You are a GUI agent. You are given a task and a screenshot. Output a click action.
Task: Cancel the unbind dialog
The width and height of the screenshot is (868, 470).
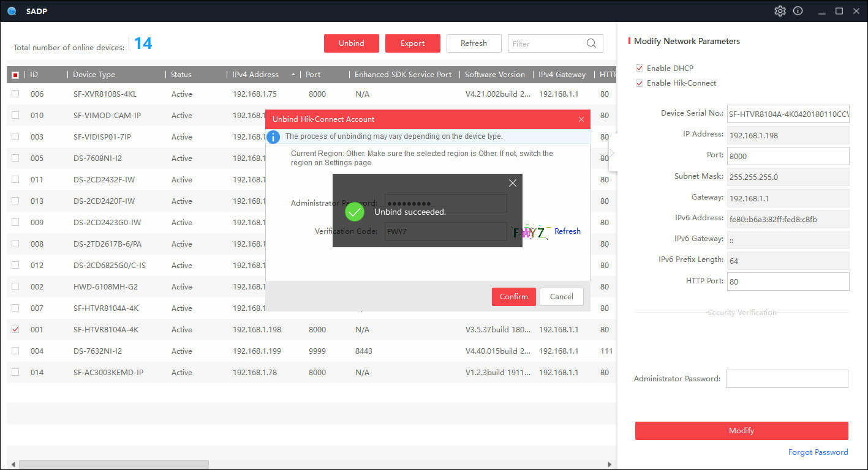pyautogui.click(x=561, y=297)
